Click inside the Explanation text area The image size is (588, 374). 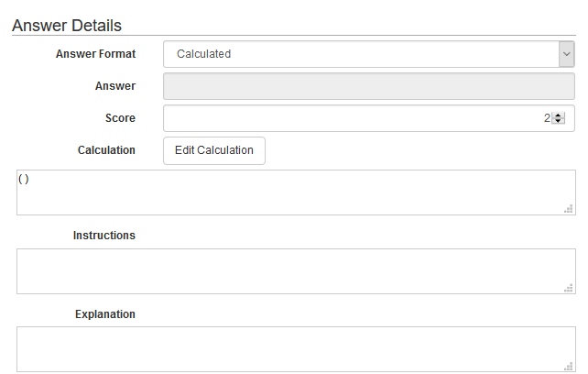click(x=295, y=349)
